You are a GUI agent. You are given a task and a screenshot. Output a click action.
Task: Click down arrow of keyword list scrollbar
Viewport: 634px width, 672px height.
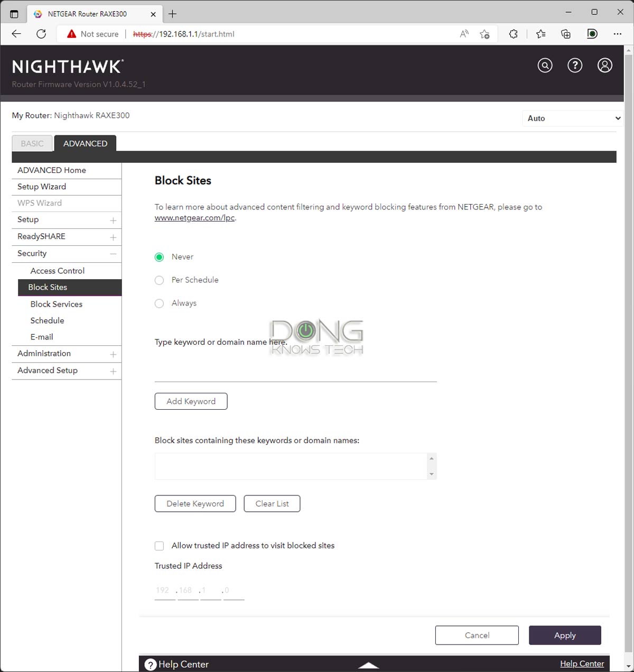coord(432,474)
